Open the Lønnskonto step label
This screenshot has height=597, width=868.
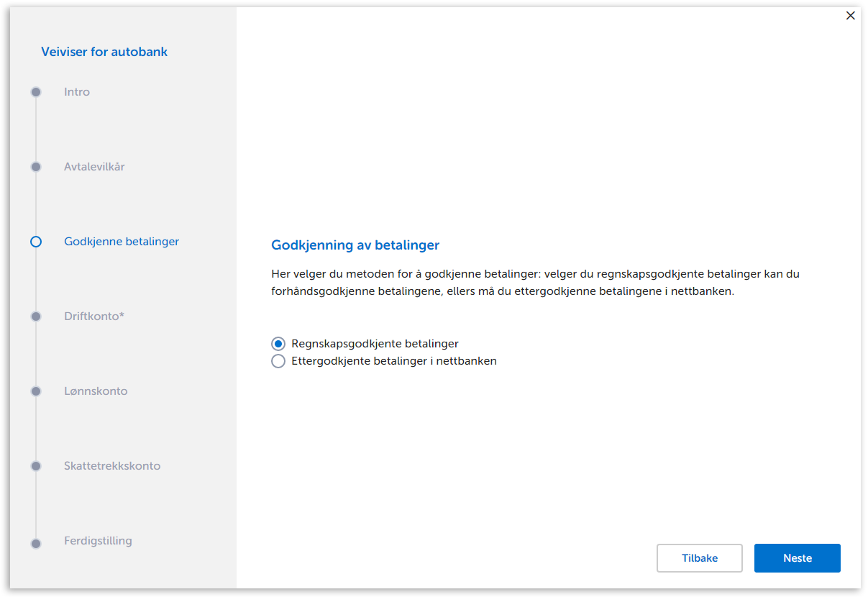(x=96, y=391)
